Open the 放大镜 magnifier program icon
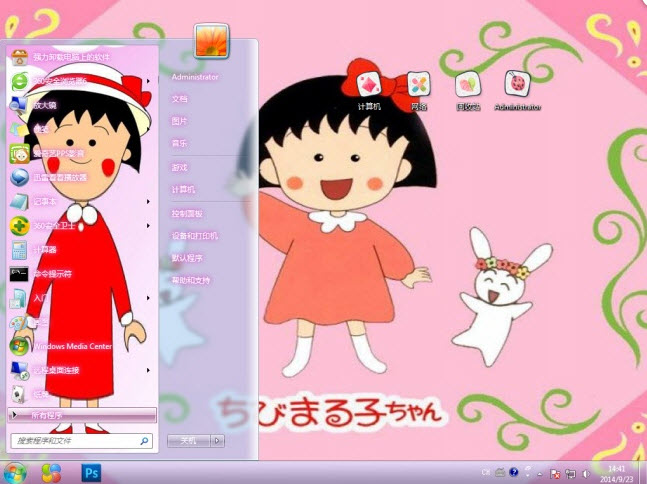The image size is (647, 484). click(x=19, y=105)
